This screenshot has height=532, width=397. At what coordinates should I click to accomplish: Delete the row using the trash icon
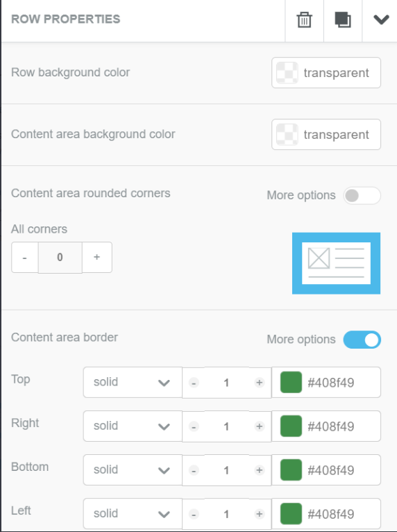(304, 20)
